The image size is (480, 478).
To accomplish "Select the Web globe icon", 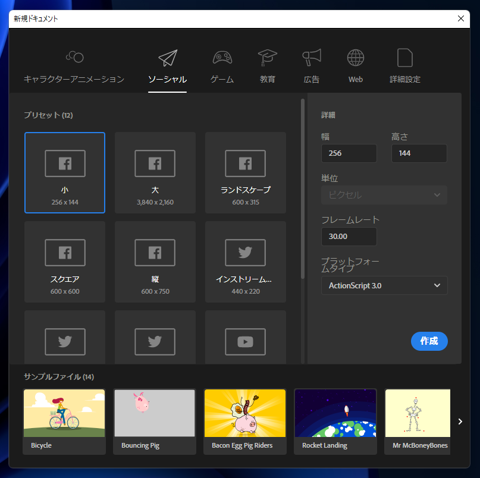I will [x=356, y=57].
